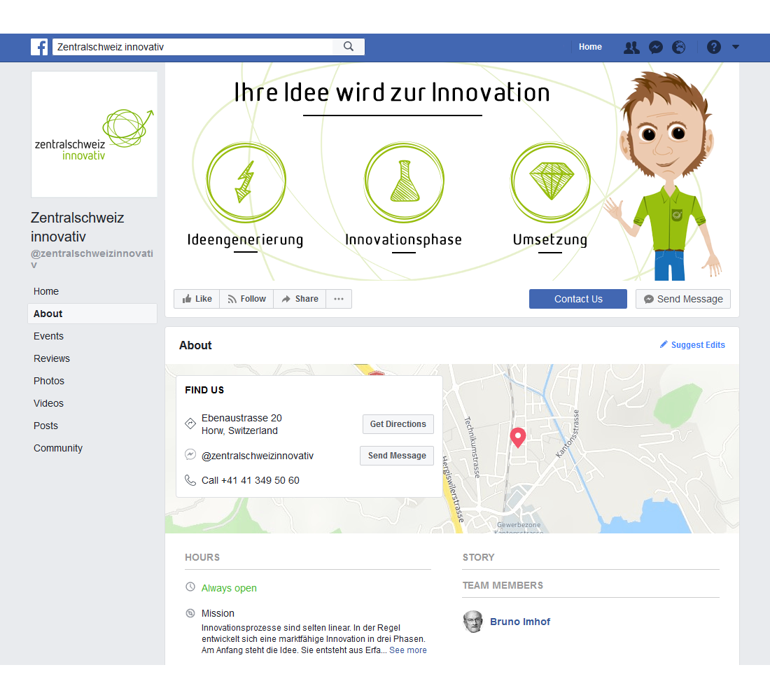770x700 pixels.
Task: Open the Events section
Action: point(48,336)
